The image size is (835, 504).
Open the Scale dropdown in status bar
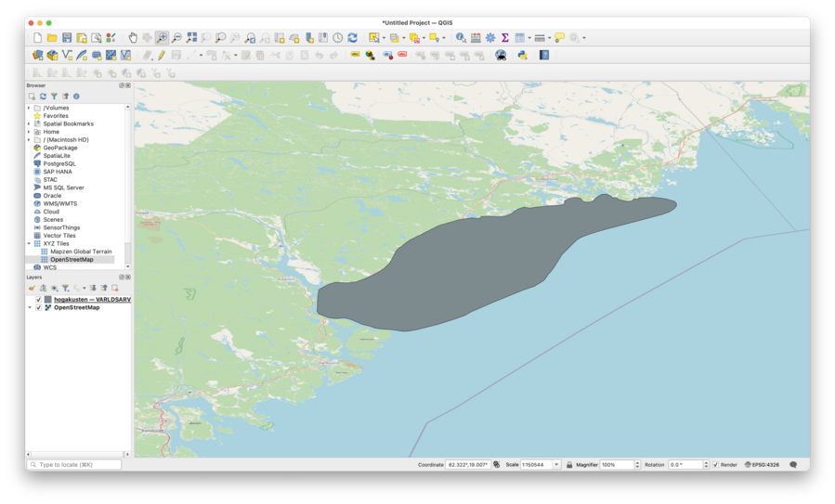pyautogui.click(x=556, y=464)
